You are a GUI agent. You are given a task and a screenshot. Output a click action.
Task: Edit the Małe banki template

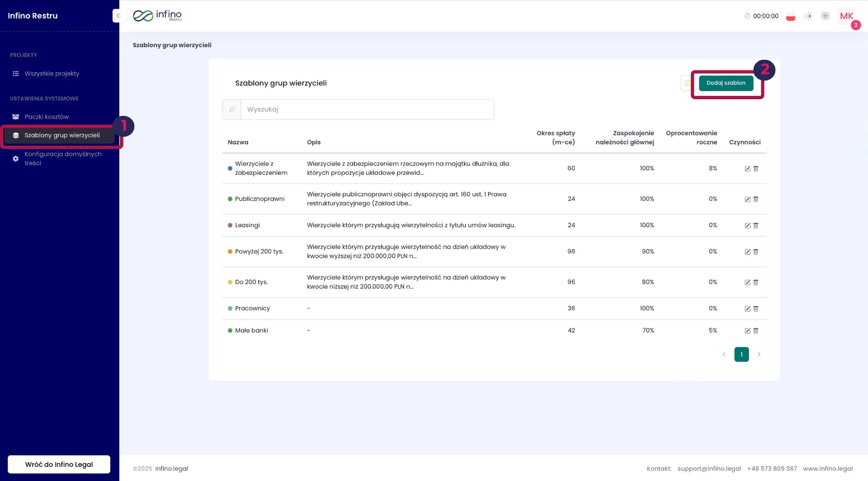[747, 330]
